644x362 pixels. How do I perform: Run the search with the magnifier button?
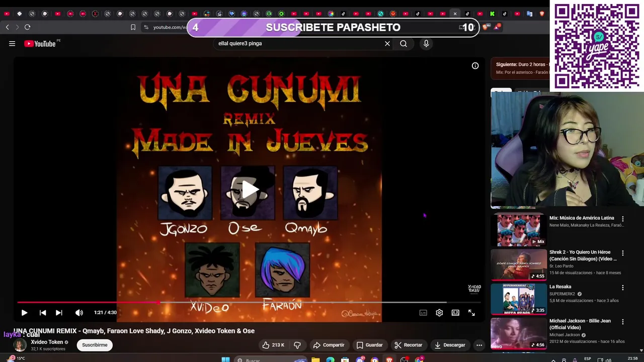click(x=404, y=44)
